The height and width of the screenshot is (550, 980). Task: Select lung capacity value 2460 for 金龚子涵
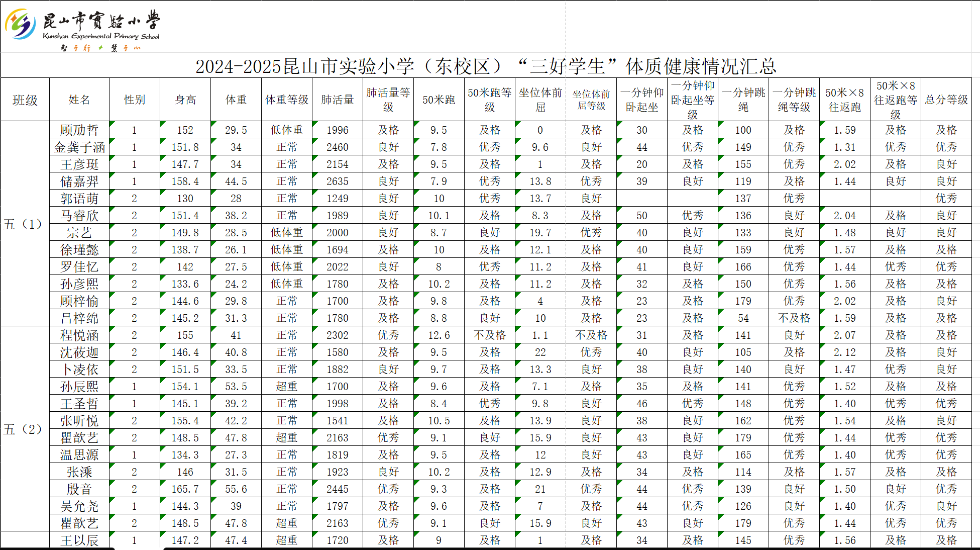click(338, 147)
